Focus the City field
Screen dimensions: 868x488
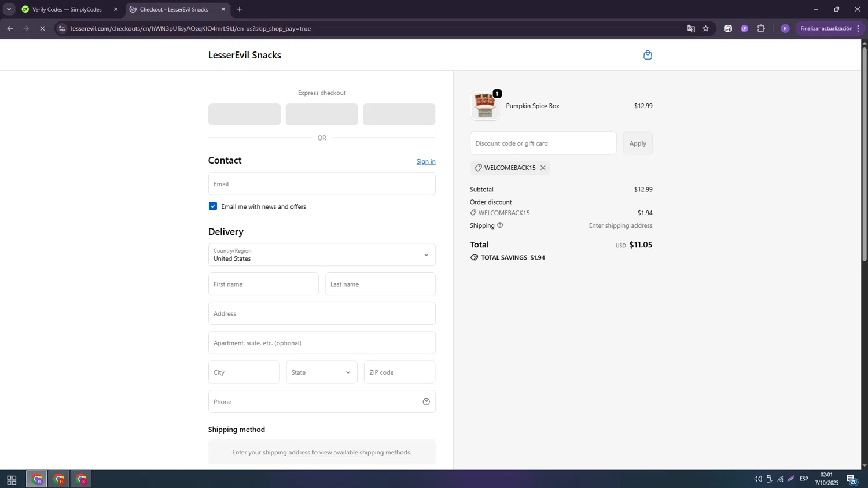(244, 372)
